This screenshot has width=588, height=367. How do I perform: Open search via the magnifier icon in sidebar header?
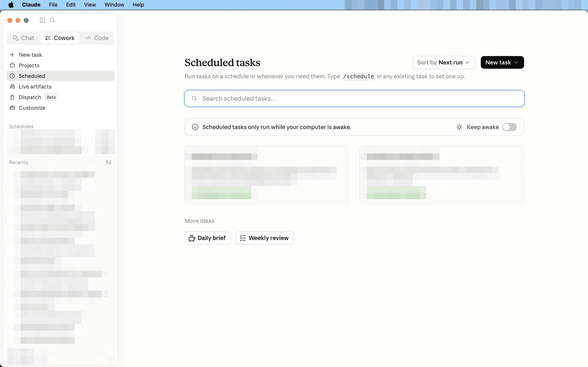[x=52, y=20]
